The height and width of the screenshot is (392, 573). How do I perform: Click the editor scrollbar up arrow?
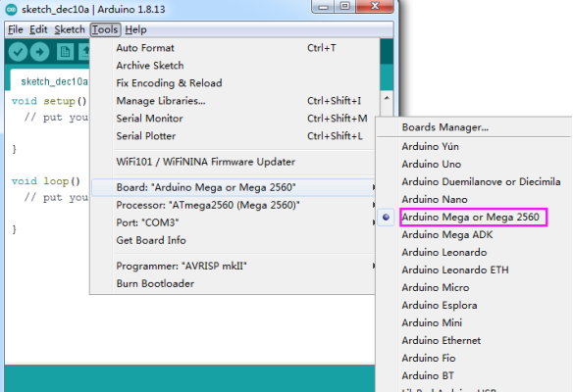[387, 98]
